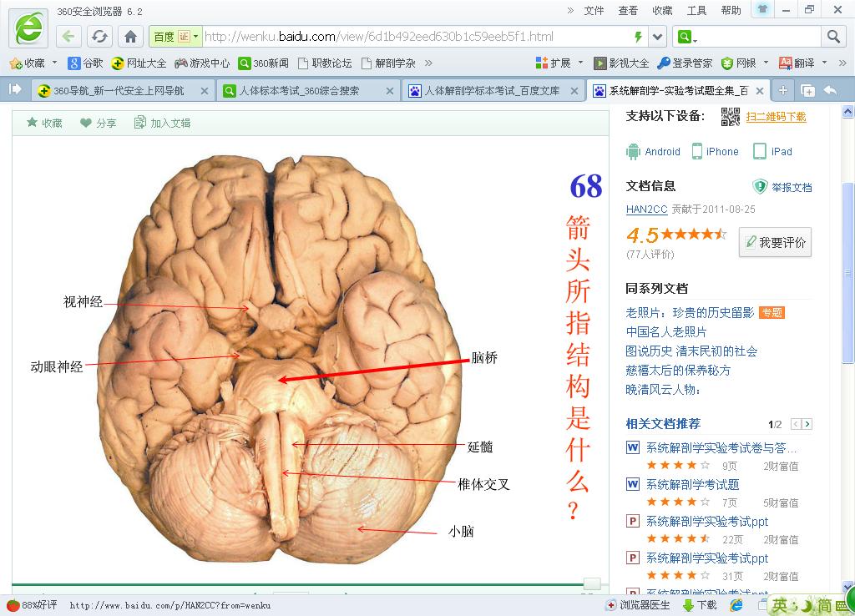Open 影视大全 toolbar item
The image size is (855, 616).
tap(621, 63)
